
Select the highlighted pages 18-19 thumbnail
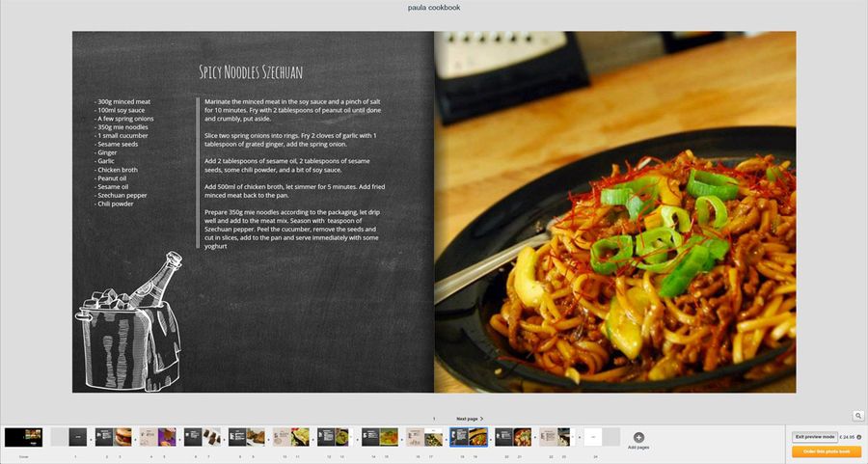pos(469,437)
